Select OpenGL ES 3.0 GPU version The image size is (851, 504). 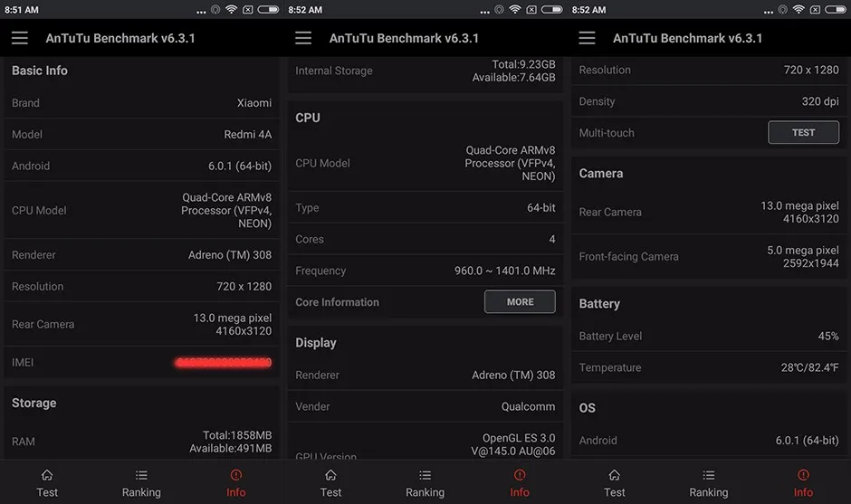519,438
